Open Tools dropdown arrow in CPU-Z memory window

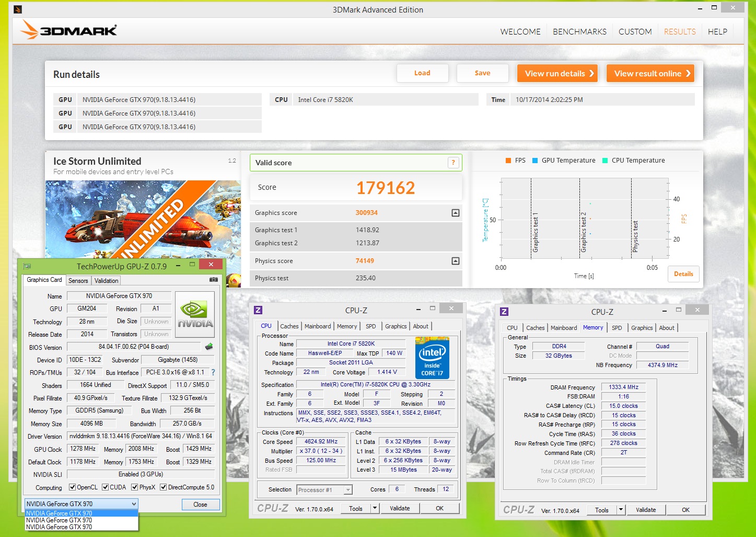(x=621, y=510)
